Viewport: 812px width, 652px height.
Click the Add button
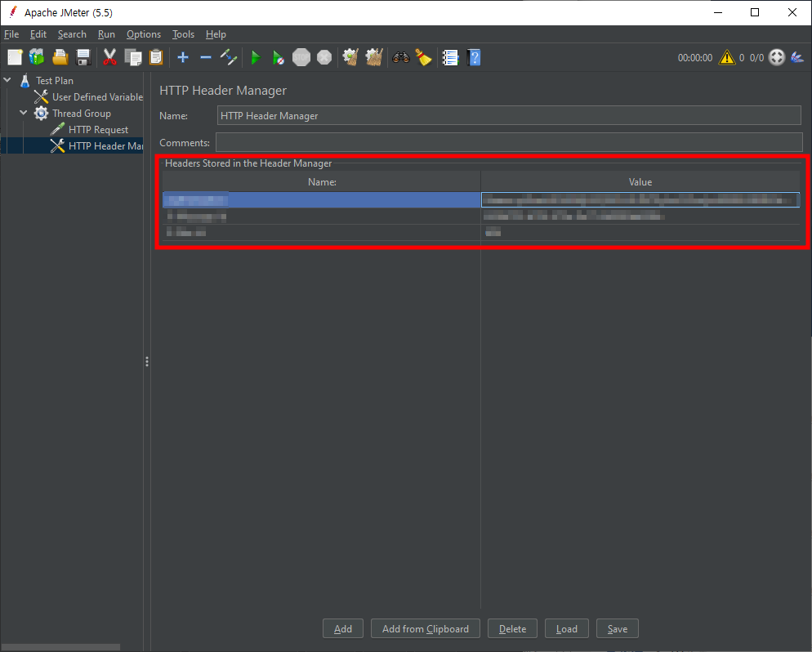343,628
